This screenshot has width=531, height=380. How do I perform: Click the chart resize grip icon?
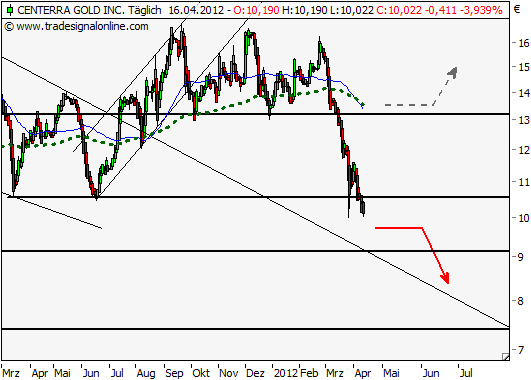pyautogui.click(x=506, y=356)
